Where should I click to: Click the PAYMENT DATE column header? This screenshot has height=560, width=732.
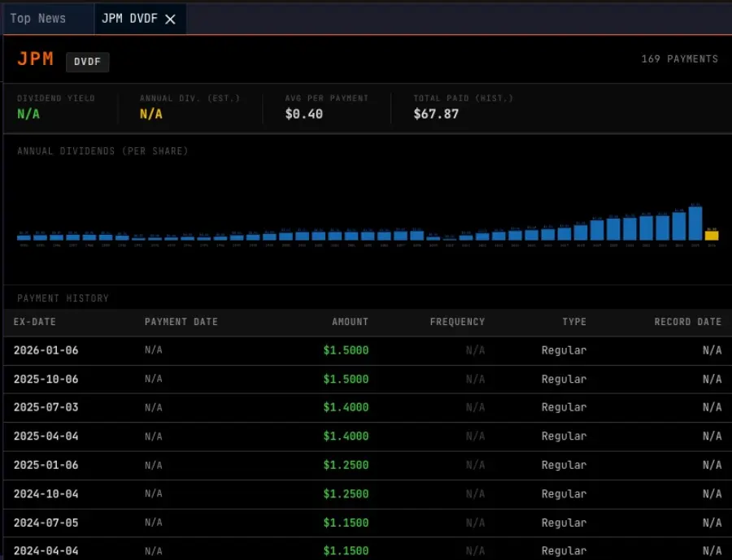coord(181,322)
